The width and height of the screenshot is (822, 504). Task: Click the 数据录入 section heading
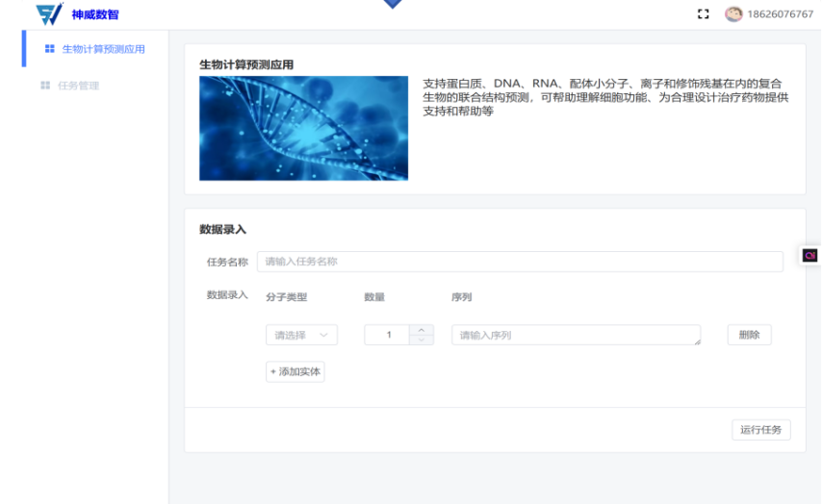tap(222, 230)
